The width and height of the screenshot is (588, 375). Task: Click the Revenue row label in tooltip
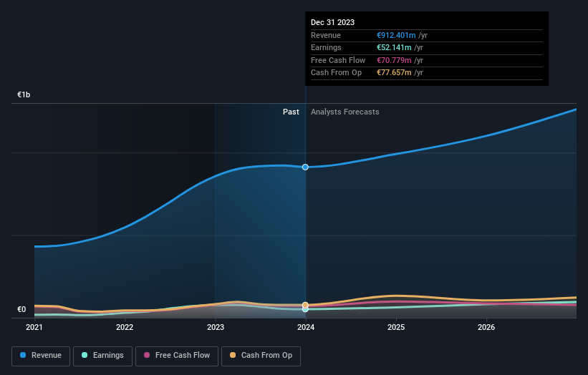[x=326, y=35]
